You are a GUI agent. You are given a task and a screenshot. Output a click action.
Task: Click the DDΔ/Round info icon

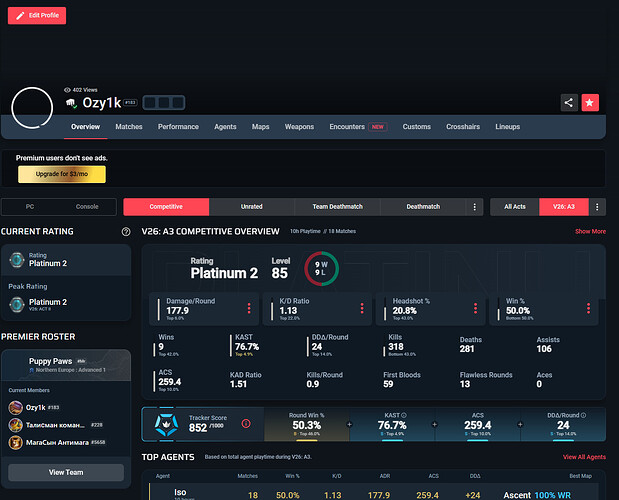point(583,415)
